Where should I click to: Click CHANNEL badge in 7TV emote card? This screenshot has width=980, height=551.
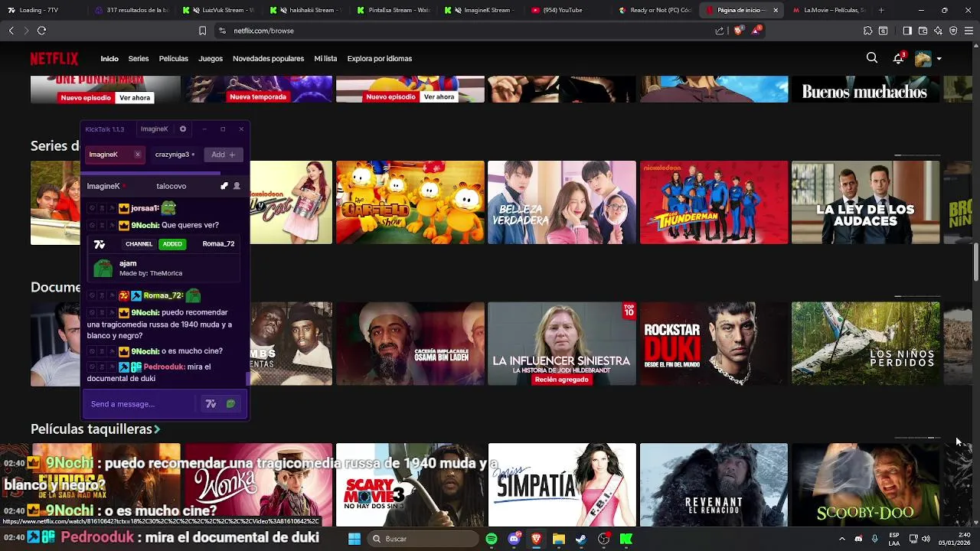pos(139,244)
